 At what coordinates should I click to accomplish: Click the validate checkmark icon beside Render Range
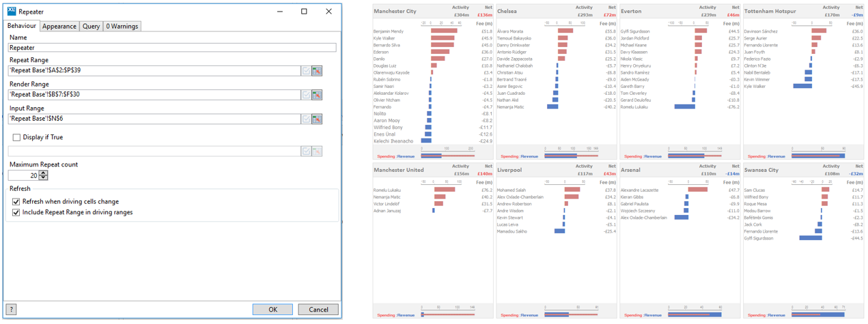point(306,95)
